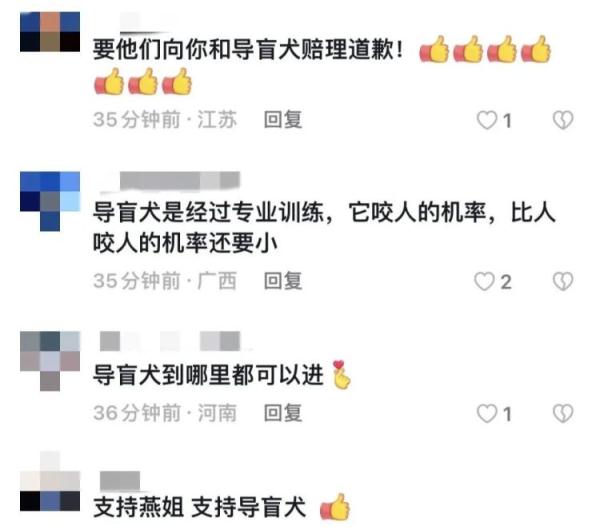Like the Henan comment with heart icon
This screenshot has width=600, height=530.
coord(487,414)
